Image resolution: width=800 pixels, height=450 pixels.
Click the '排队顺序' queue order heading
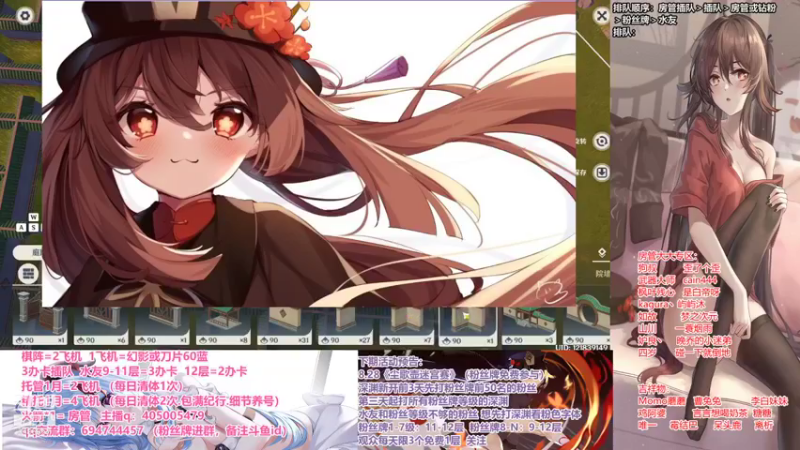633,8
